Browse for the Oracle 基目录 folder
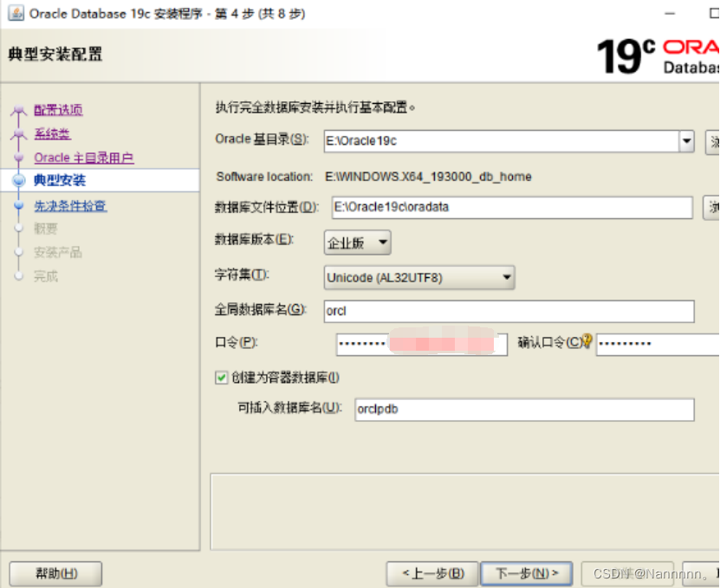This screenshot has height=588, width=720. (713, 142)
